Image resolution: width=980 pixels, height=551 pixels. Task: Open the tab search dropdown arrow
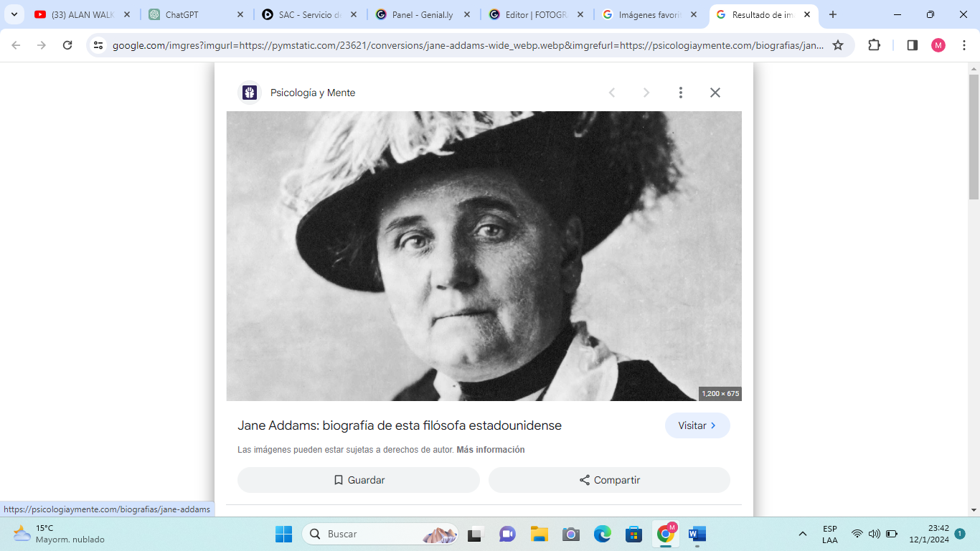point(14,14)
